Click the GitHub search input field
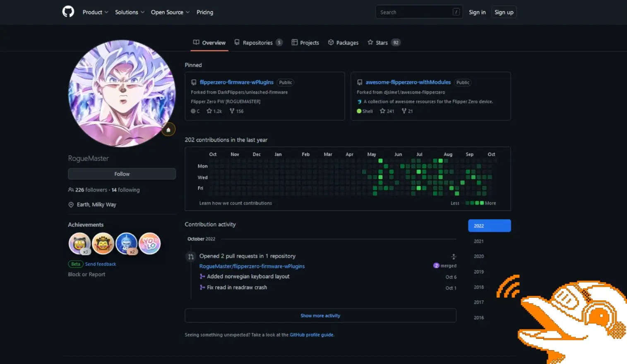Image resolution: width=627 pixels, height=364 pixels. pyautogui.click(x=416, y=12)
